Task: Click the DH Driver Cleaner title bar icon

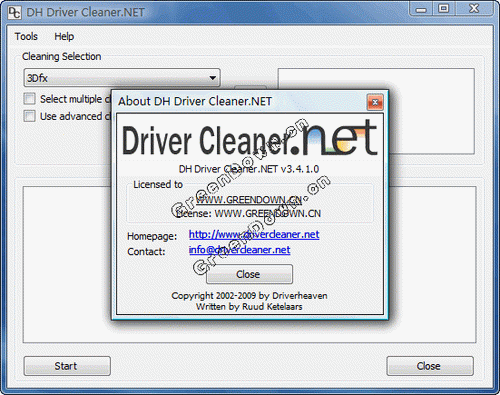Action: (14, 13)
